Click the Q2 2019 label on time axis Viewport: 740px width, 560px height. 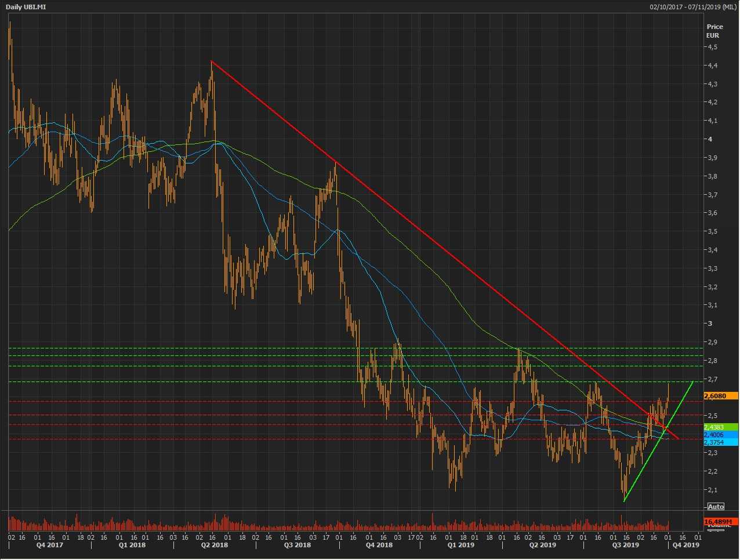pyautogui.click(x=543, y=545)
